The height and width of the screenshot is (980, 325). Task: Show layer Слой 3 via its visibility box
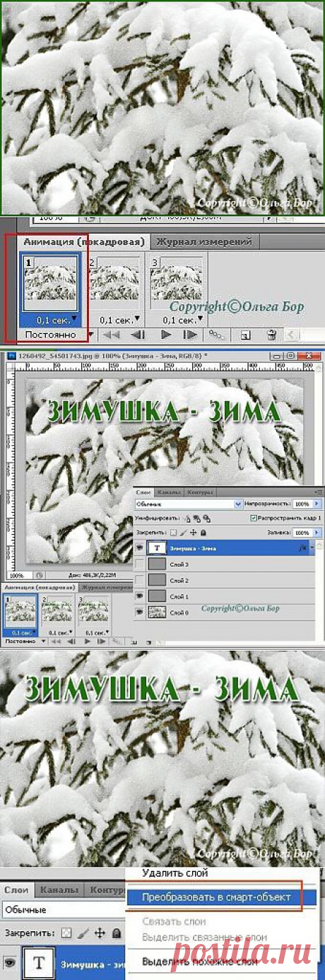pos(140,564)
